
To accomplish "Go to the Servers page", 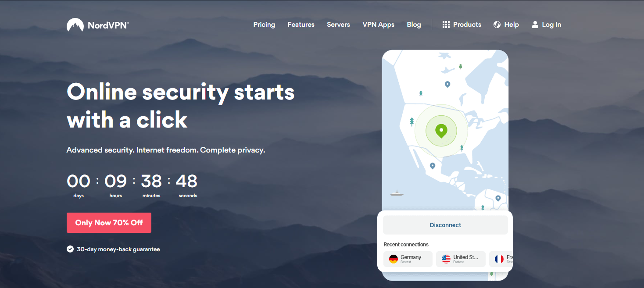I will [338, 25].
